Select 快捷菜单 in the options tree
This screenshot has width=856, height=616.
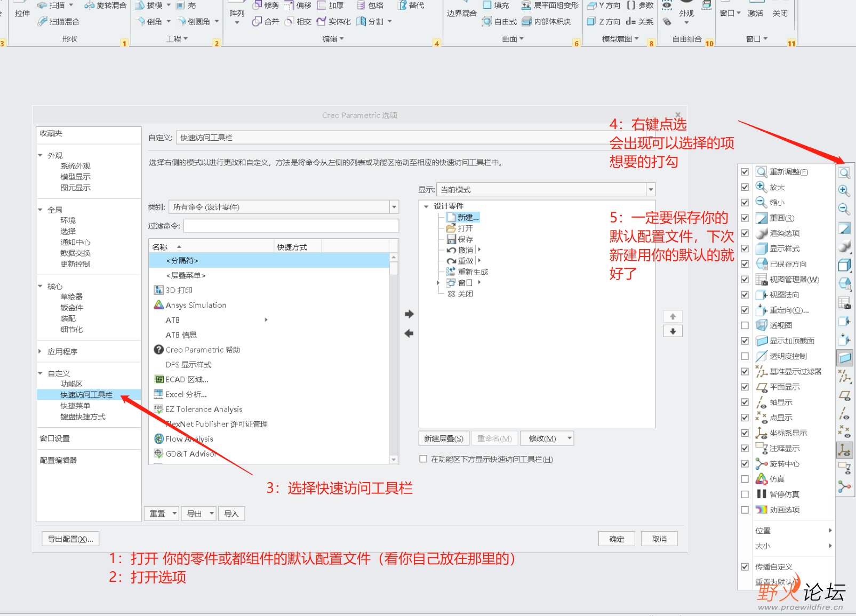pos(75,406)
